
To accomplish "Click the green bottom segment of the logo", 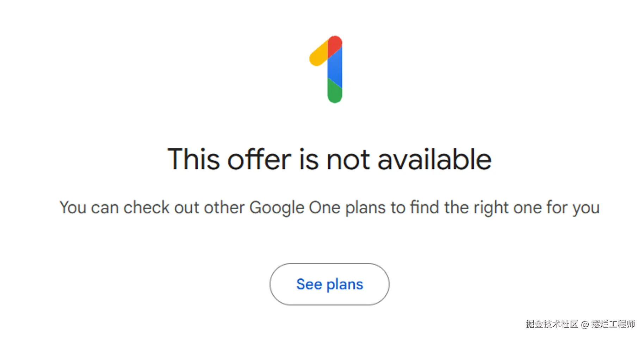I will (335, 92).
